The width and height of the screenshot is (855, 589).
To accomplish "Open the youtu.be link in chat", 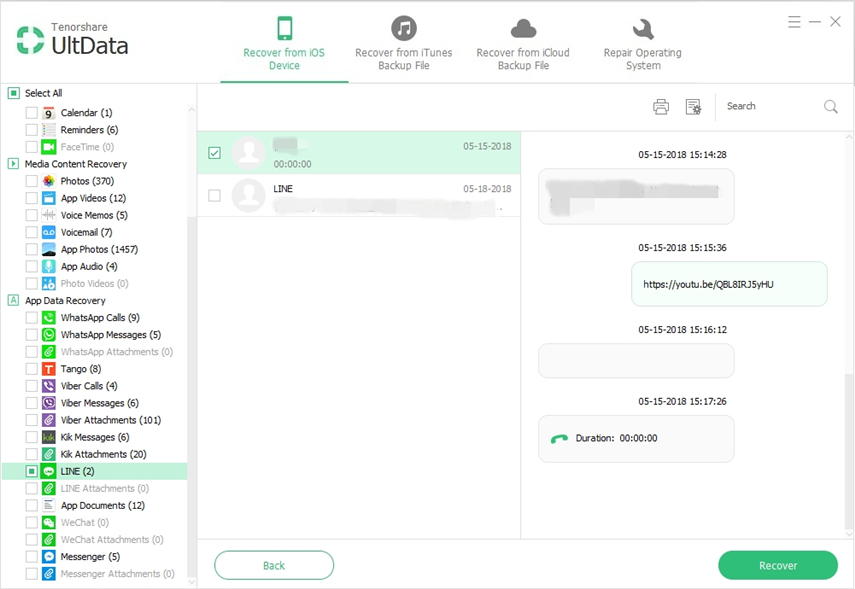I will (708, 284).
